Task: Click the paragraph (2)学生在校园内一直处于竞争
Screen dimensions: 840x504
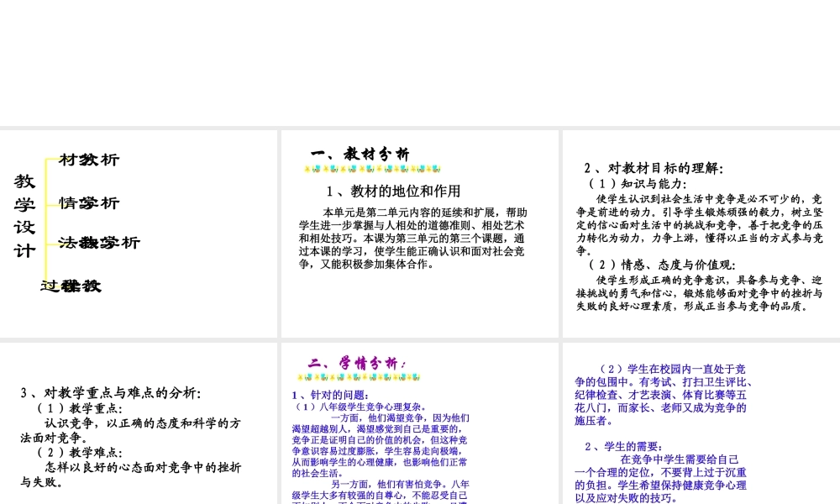Action: [664, 395]
